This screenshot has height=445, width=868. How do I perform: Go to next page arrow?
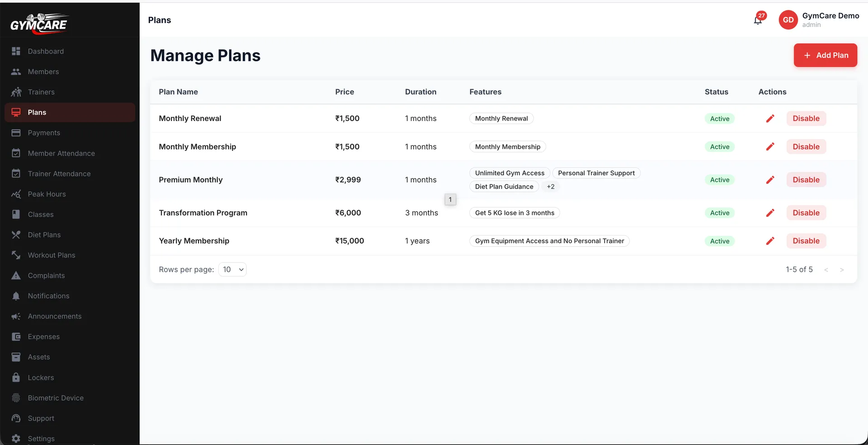click(842, 270)
